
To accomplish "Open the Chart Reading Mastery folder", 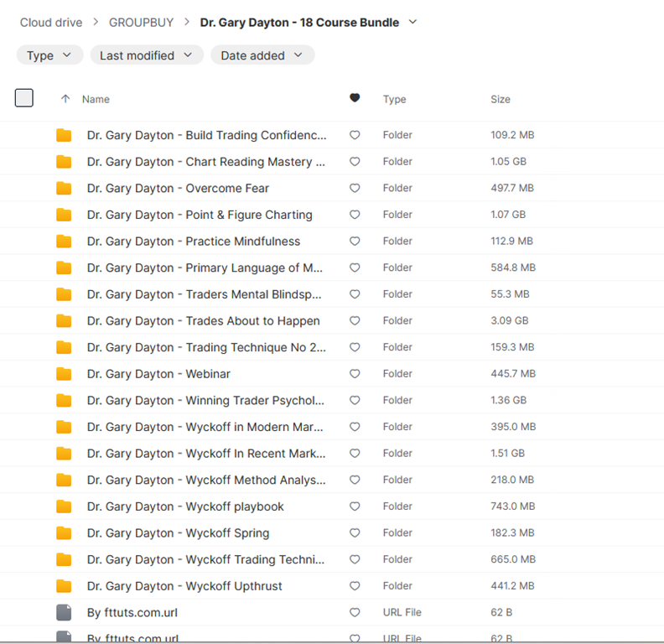I will [206, 162].
